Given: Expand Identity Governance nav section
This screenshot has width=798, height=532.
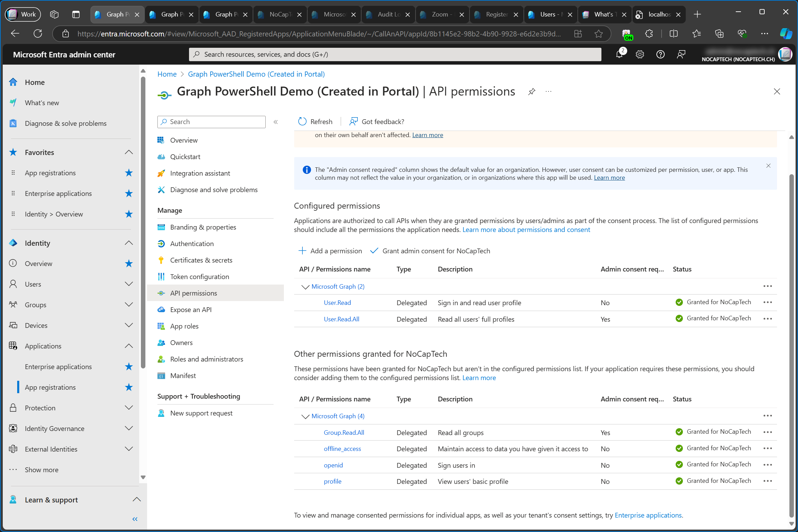Looking at the screenshot, I should pyautogui.click(x=129, y=429).
